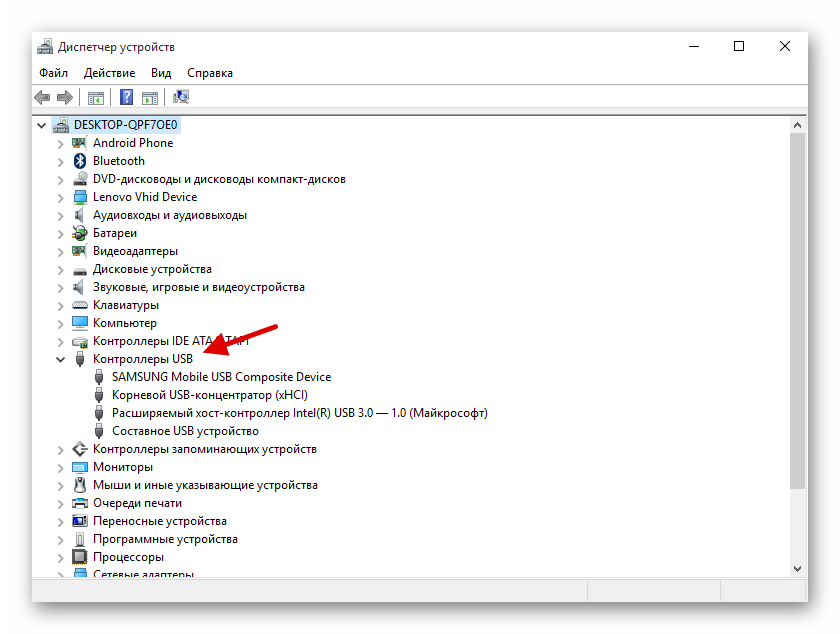Select the Мониторы row text
840x634 pixels.
click(123, 467)
